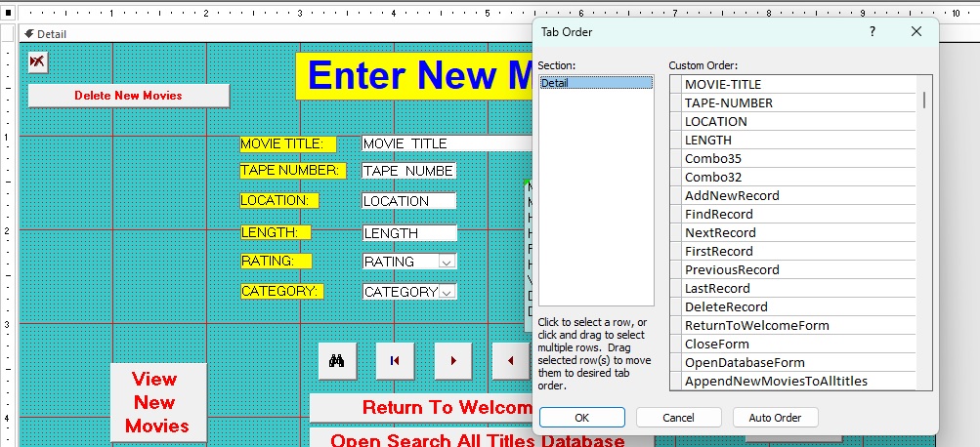Click the Previous Record left-arrow button

tap(511, 361)
